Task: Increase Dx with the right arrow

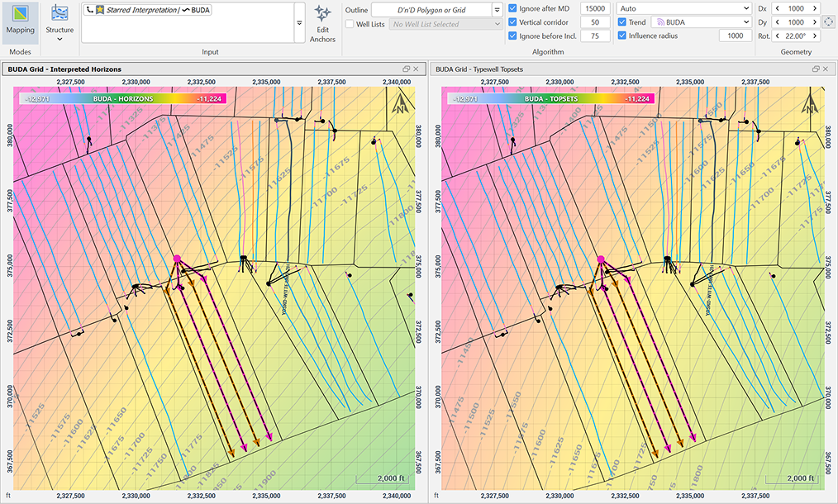Action: (x=815, y=8)
